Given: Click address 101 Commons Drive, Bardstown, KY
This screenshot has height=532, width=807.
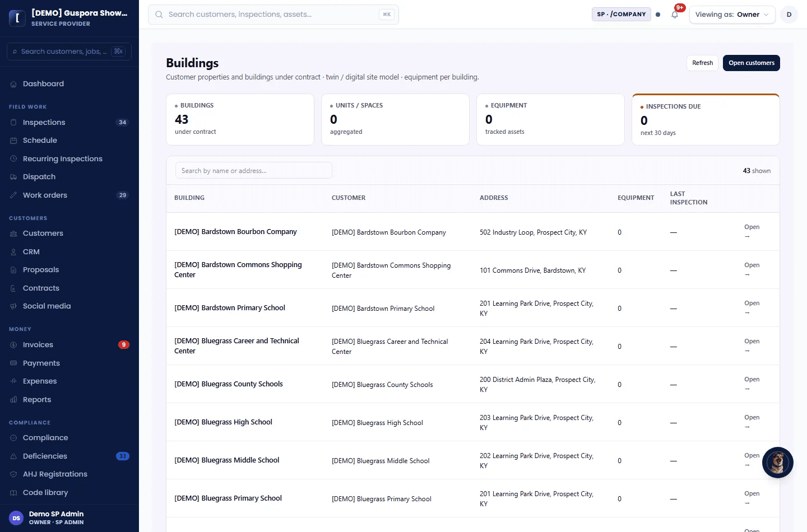Looking at the screenshot, I should 532,270.
